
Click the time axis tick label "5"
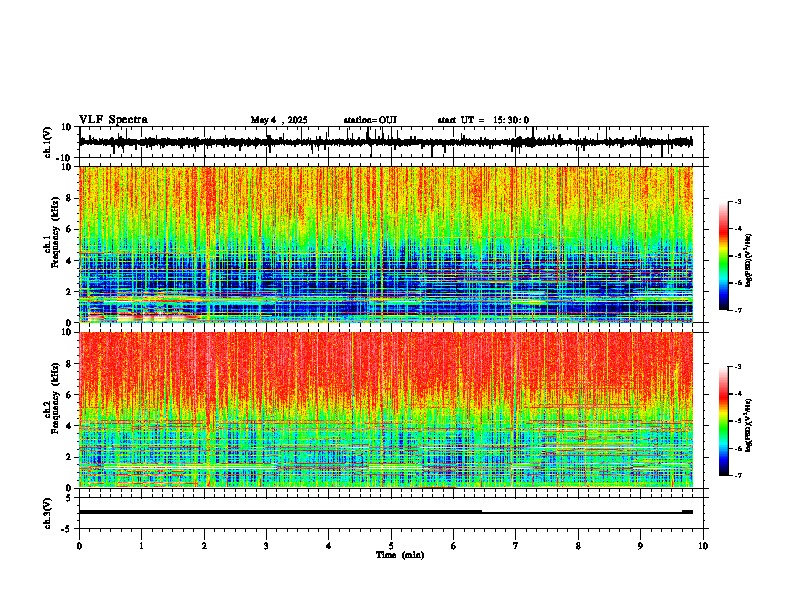pyautogui.click(x=391, y=546)
